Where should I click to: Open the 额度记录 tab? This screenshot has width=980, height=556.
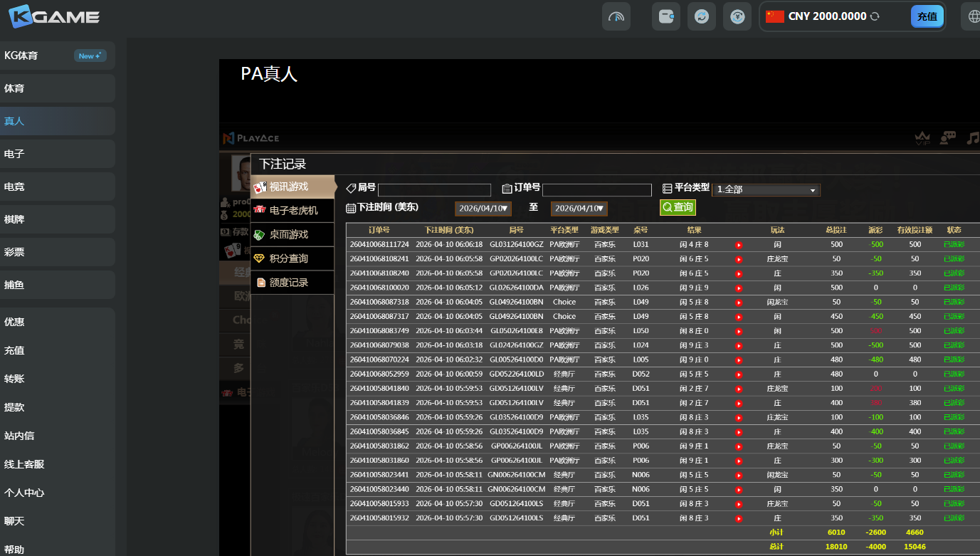tap(293, 283)
